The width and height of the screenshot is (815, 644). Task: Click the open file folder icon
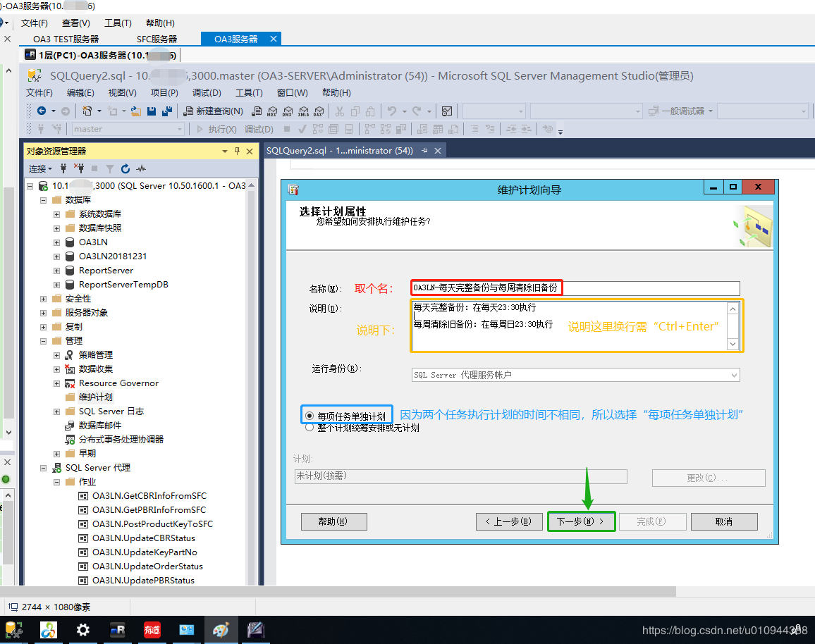pos(136,111)
